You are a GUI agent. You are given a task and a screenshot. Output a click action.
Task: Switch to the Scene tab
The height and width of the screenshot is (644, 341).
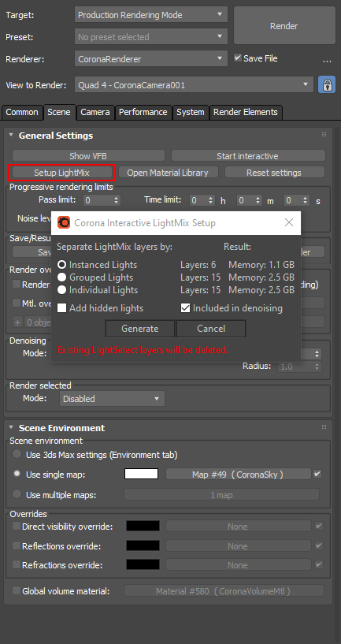pyautogui.click(x=59, y=112)
